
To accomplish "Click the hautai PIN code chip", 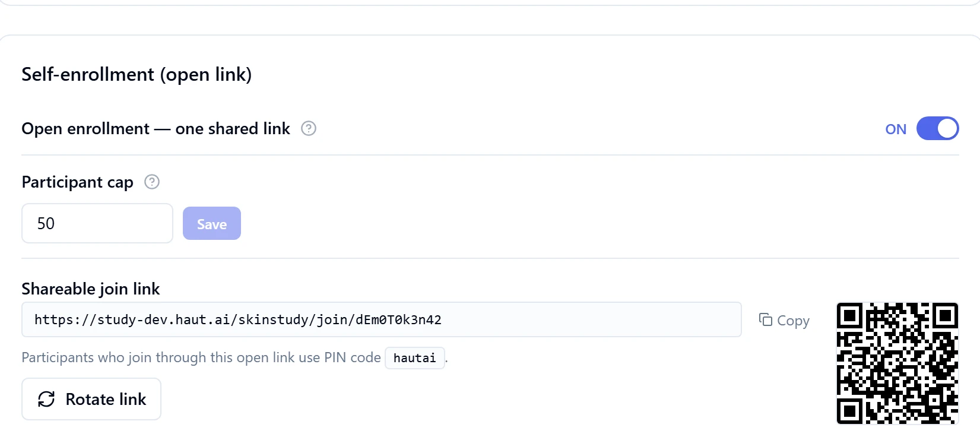I will coord(415,358).
